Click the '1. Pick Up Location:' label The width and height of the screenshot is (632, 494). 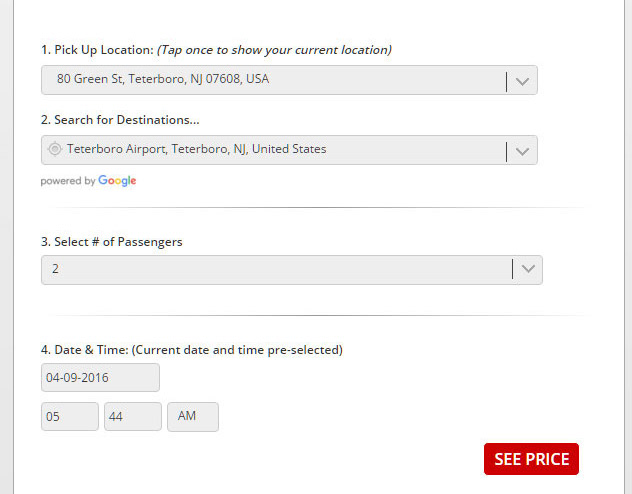(97, 50)
